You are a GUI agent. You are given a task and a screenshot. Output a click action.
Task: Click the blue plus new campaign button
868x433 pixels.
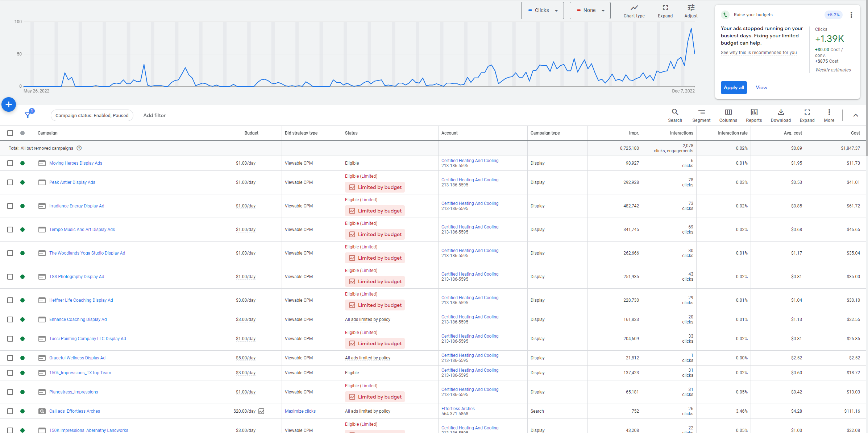click(x=9, y=104)
